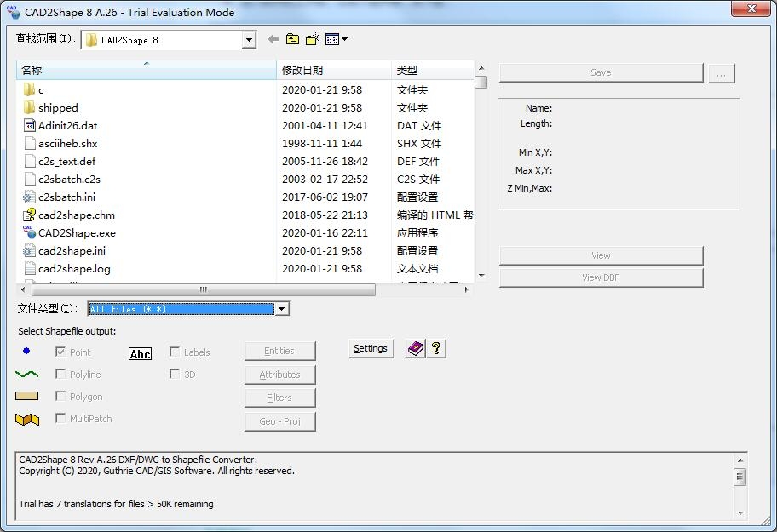Select the DAT 文件 type cell
The image size is (777, 532).
pos(418,126)
